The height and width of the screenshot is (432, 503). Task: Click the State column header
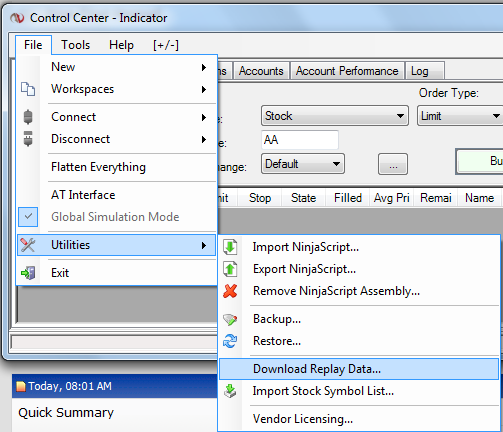[x=303, y=198]
